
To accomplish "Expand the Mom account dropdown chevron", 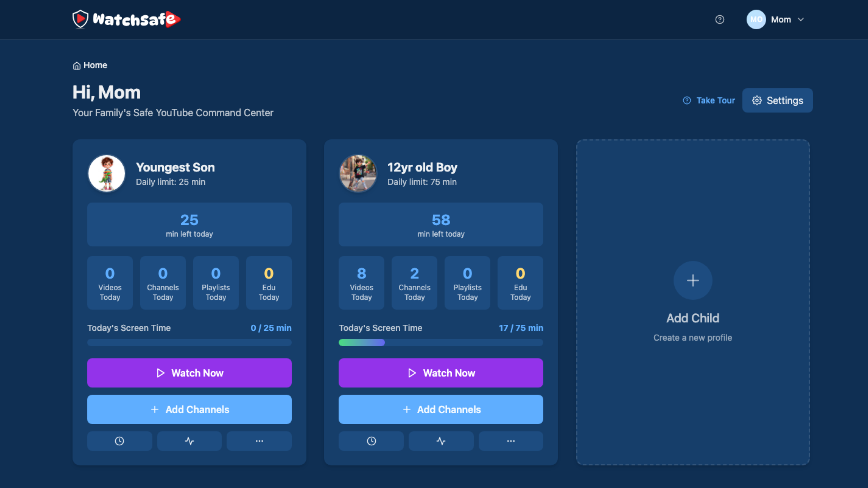I will [x=801, y=19].
